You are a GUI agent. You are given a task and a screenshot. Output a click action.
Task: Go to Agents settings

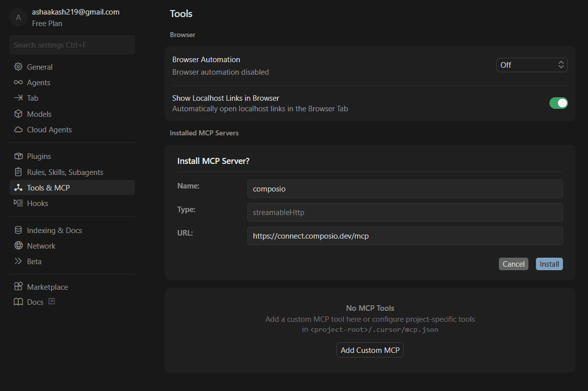pos(72,83)
